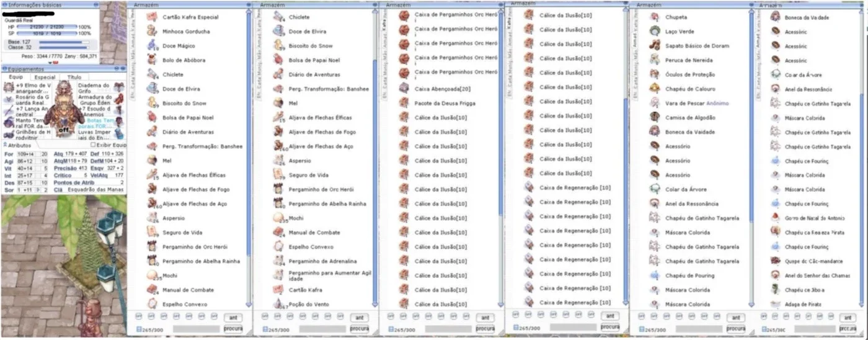Image resolution: width=868 pixels, height=340 pixels.
Task: Click 'ant' in Armazém listing Chupeta
Action: point(736,317)
